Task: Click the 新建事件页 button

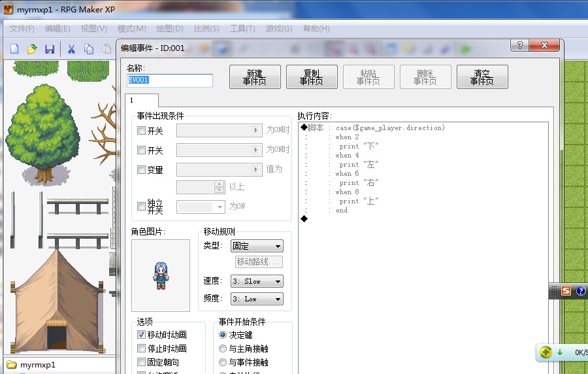Action: click(255, 77)
